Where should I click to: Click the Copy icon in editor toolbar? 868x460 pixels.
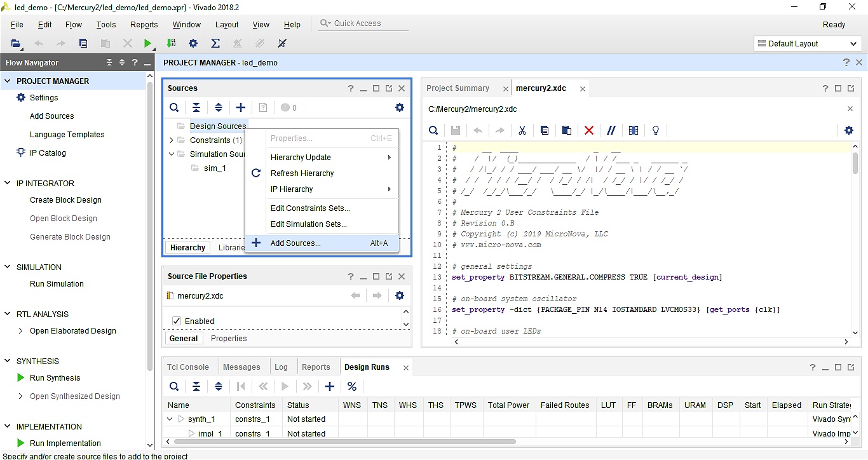[545, 130]
